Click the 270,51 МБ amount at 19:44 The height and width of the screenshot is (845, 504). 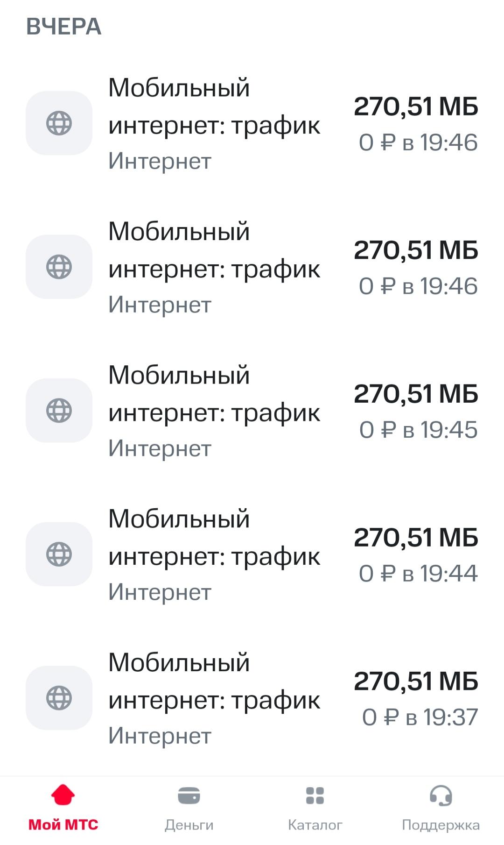tap(416, 538)
